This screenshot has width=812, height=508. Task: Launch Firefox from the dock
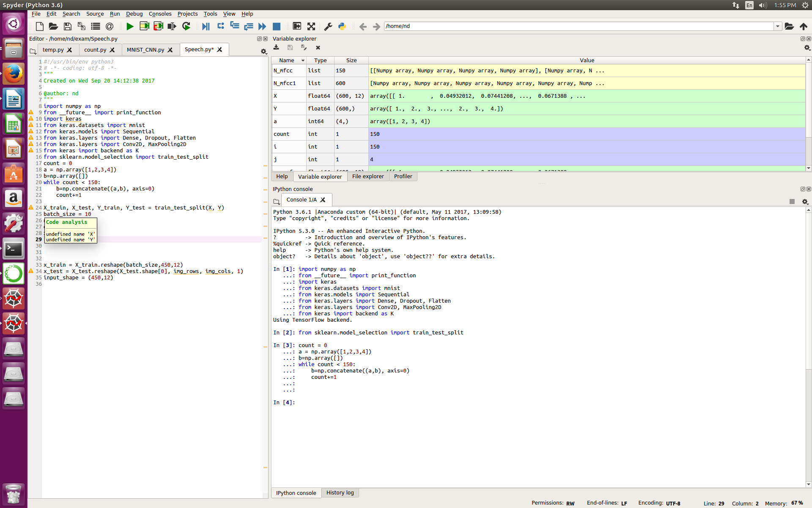(14, 73)
